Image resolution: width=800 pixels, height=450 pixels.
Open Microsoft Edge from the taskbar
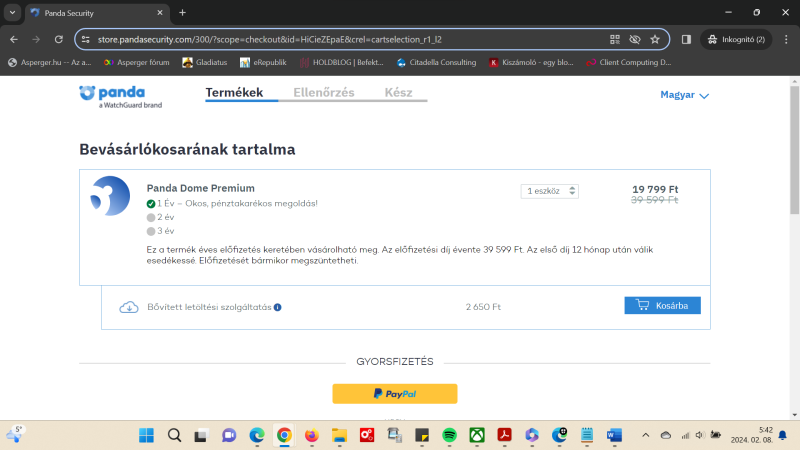coord(257,435)
